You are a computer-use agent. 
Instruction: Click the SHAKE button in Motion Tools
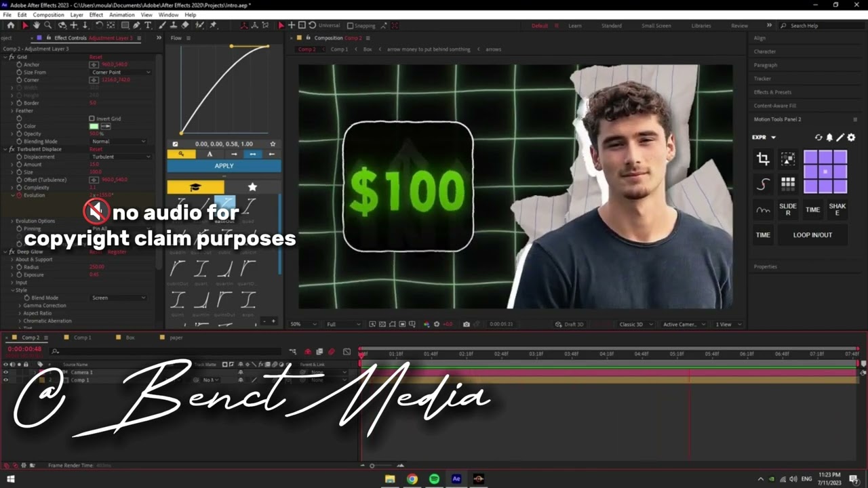(x=837, y=209)
